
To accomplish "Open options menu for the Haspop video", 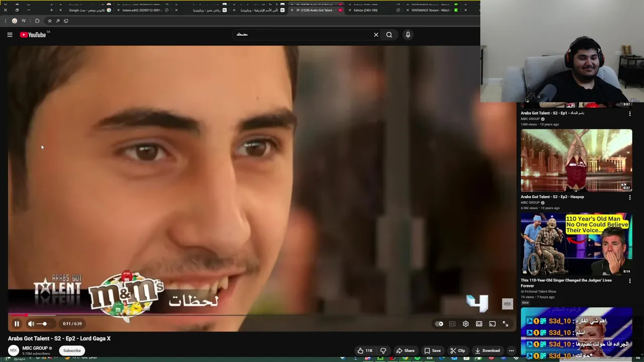I will (x=629, y=198).
